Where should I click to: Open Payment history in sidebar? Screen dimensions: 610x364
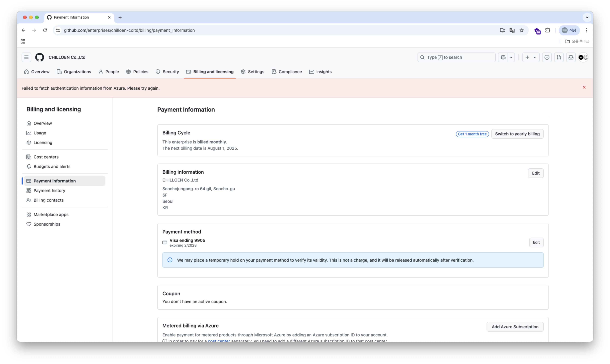(65, 191)
